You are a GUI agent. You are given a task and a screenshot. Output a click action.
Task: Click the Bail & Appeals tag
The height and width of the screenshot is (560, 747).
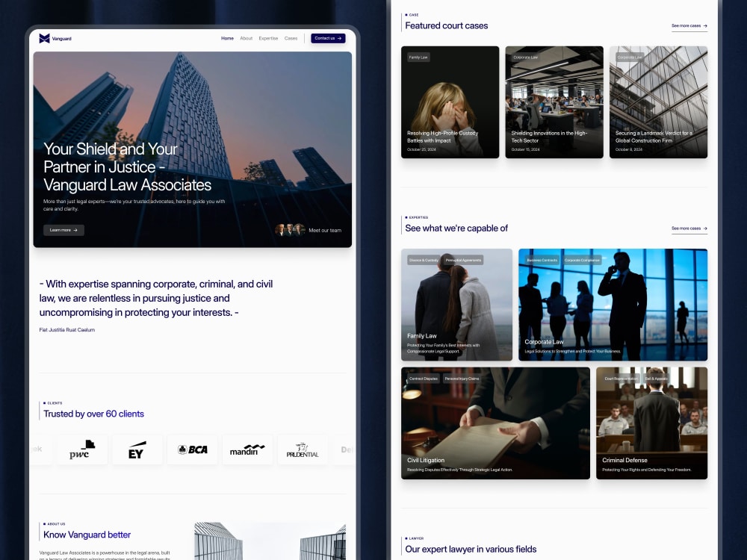pyautogui.click(x=656, y=379)
